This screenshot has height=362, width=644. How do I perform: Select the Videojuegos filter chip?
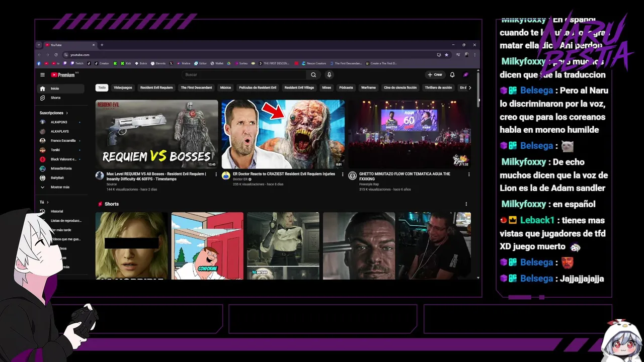click(x=123, y=87)
